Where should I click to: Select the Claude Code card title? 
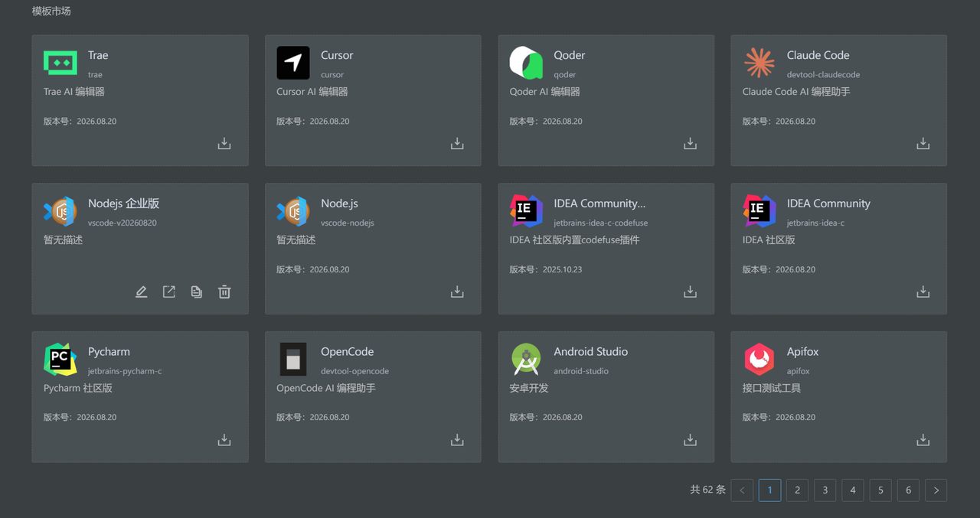[x=818, y=55]
